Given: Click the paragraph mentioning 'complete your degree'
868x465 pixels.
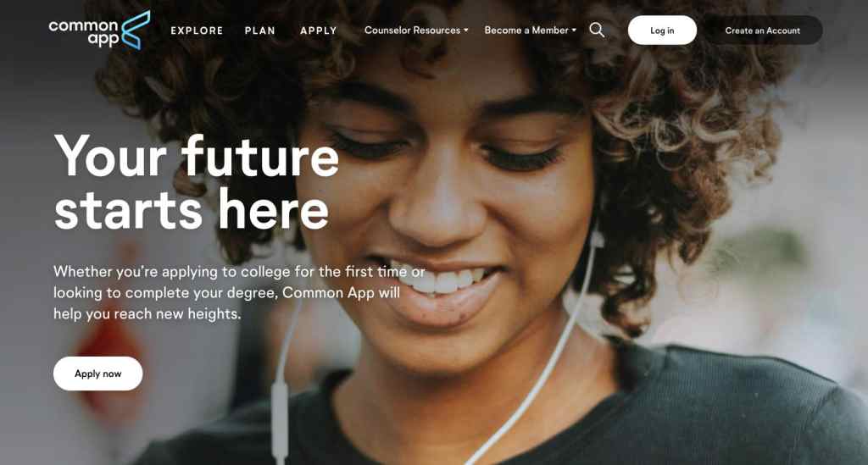Looking at the screenshot, I should (239, 292).
